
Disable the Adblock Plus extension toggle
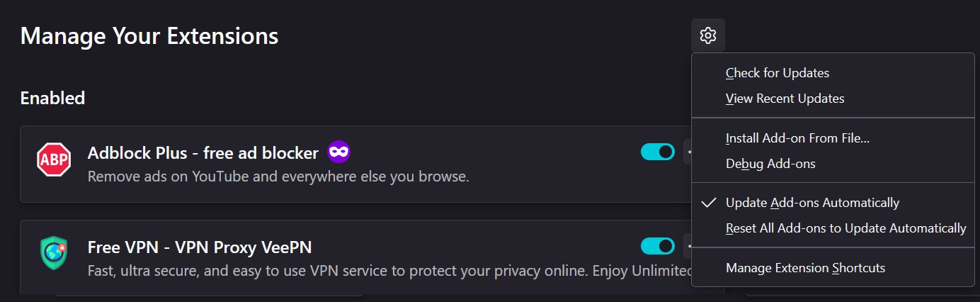pyautogui.click(x=657, y=152)
